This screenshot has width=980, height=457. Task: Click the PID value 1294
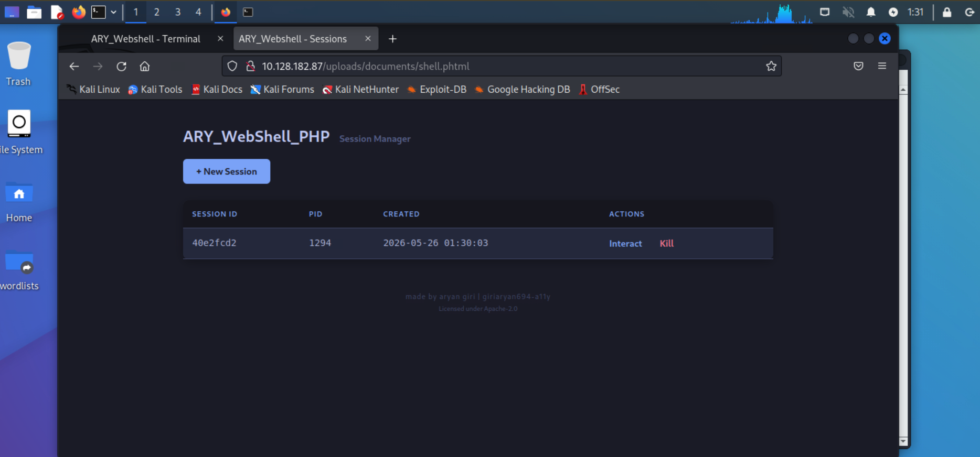click(x=320, y=243)
